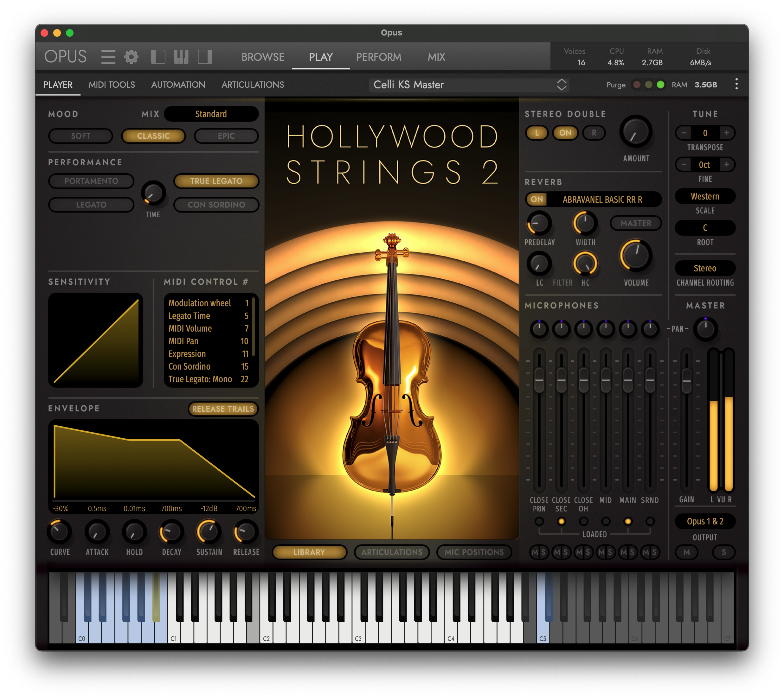The width and height of the screenshot is (784, 698).
Task: Toggle the Classic mood button
Action: click(153, 136)
